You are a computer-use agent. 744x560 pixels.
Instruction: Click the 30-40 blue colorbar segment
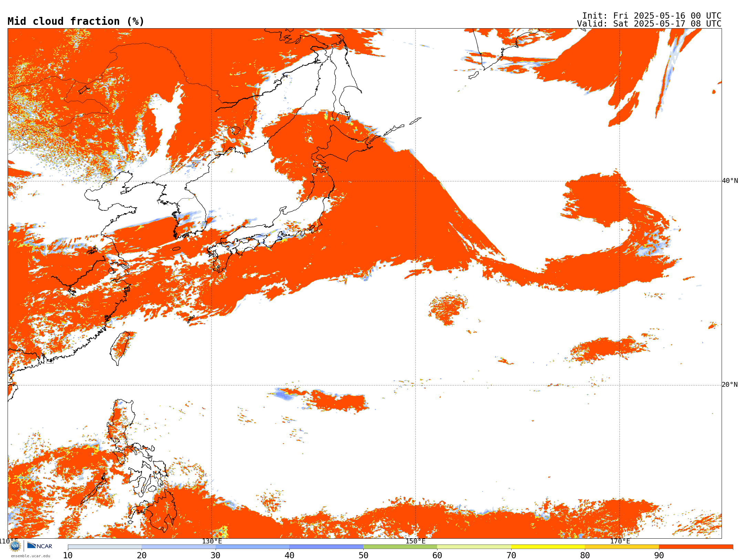coord(252,547)
